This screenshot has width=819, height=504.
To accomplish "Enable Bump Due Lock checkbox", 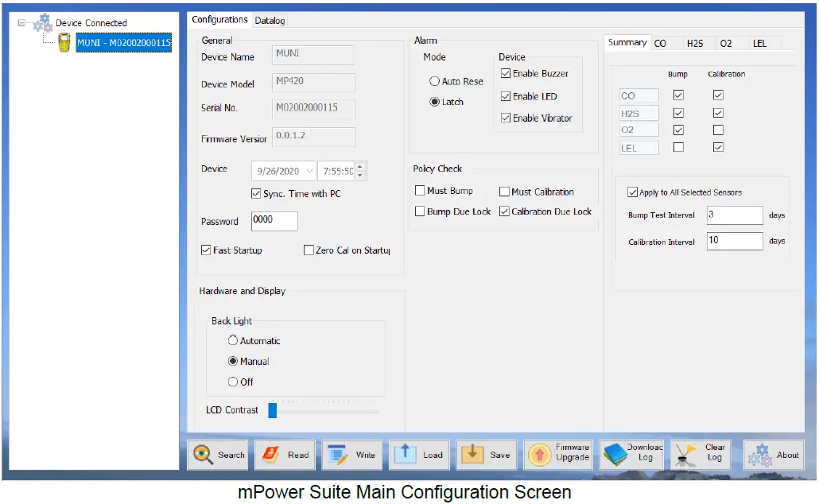I will pyautogui.click(x=419, y=211).
